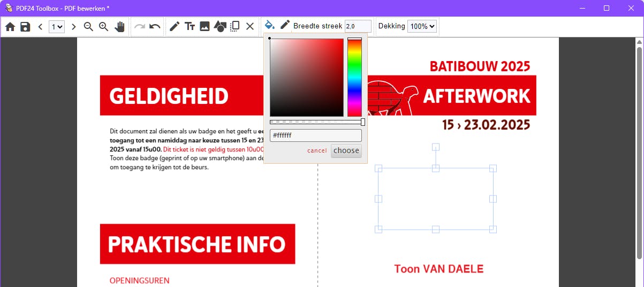Delete selected object with X icon
Viewport: 644px width, 287px height.
[x=249, y=27]
